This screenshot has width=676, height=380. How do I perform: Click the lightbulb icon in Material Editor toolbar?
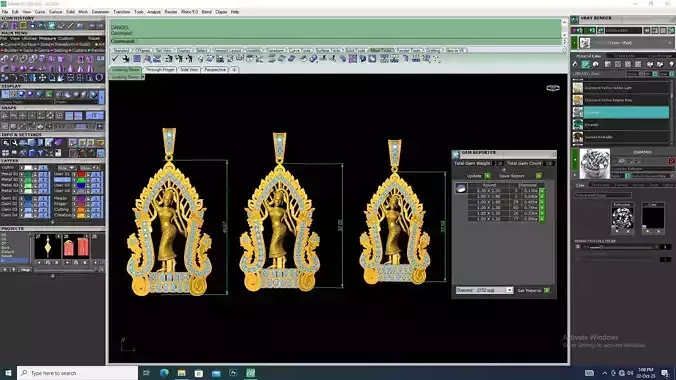671,64
